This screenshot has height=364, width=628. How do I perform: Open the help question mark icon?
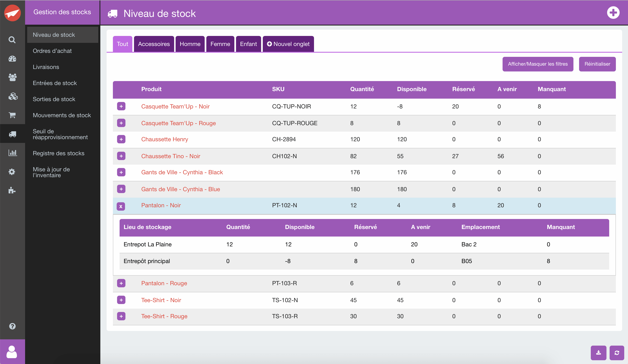coord(12,326)
